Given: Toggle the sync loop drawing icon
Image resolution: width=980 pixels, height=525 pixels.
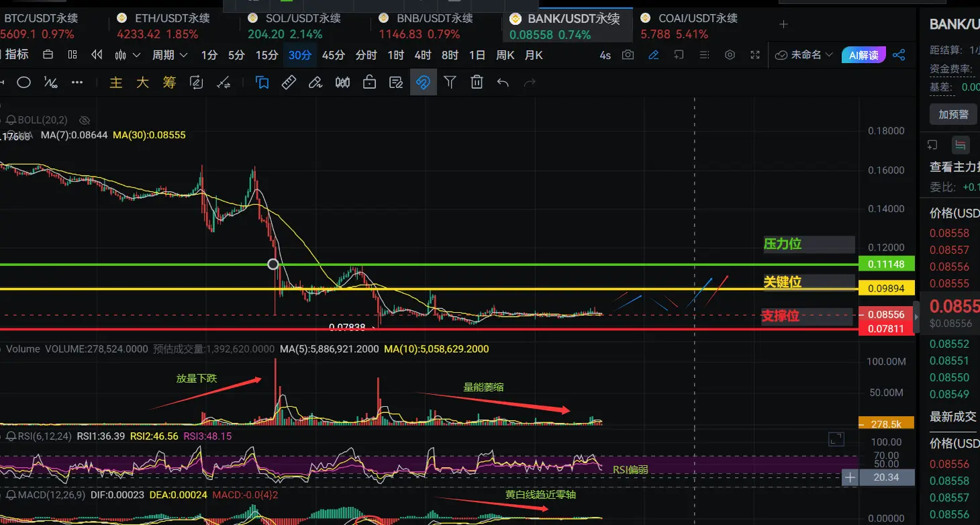Looking at the screenshot, I should [x=197, y=83].
